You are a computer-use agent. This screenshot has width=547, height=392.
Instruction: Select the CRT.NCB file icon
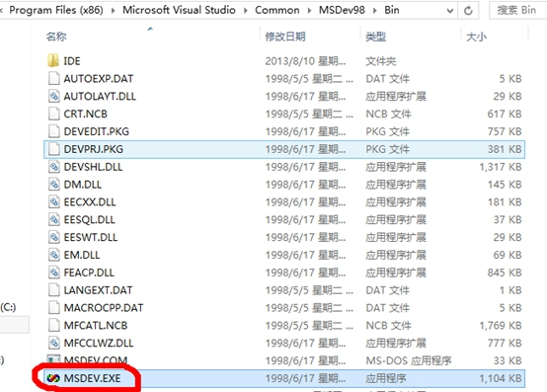click(x=53, y=114)
